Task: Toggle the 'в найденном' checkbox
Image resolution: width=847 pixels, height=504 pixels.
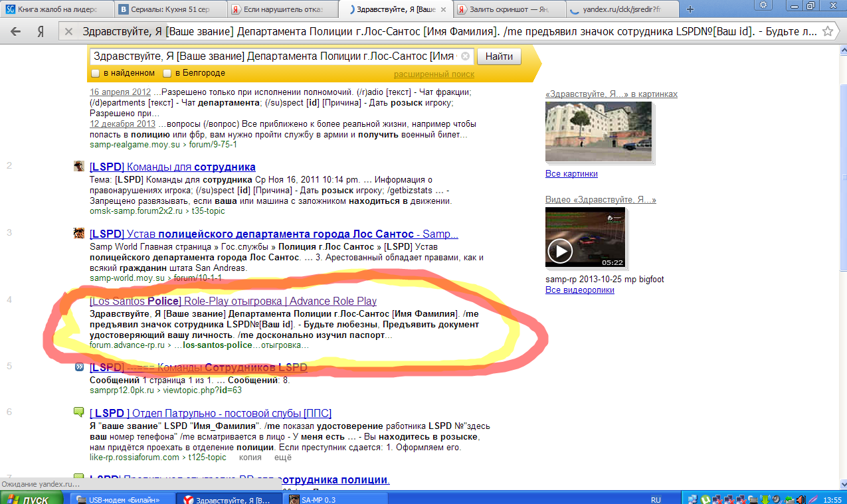Action: [96, 73]
